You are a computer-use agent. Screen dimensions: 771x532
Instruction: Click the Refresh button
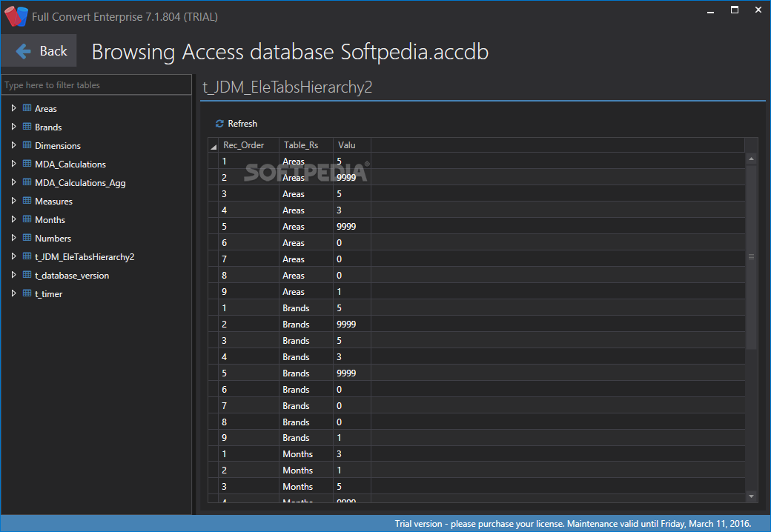point(236,124)
